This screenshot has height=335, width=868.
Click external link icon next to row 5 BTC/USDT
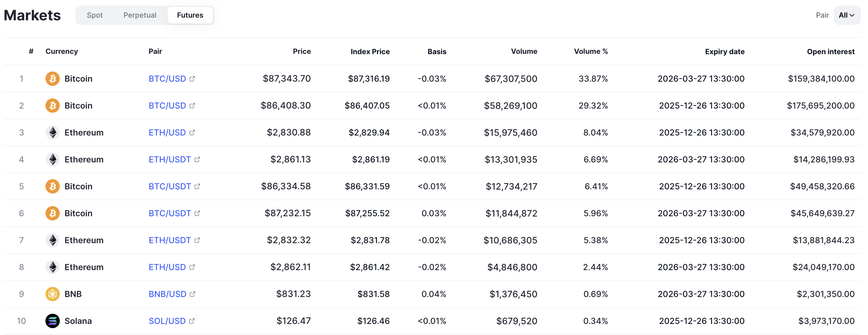click(198, 186)
